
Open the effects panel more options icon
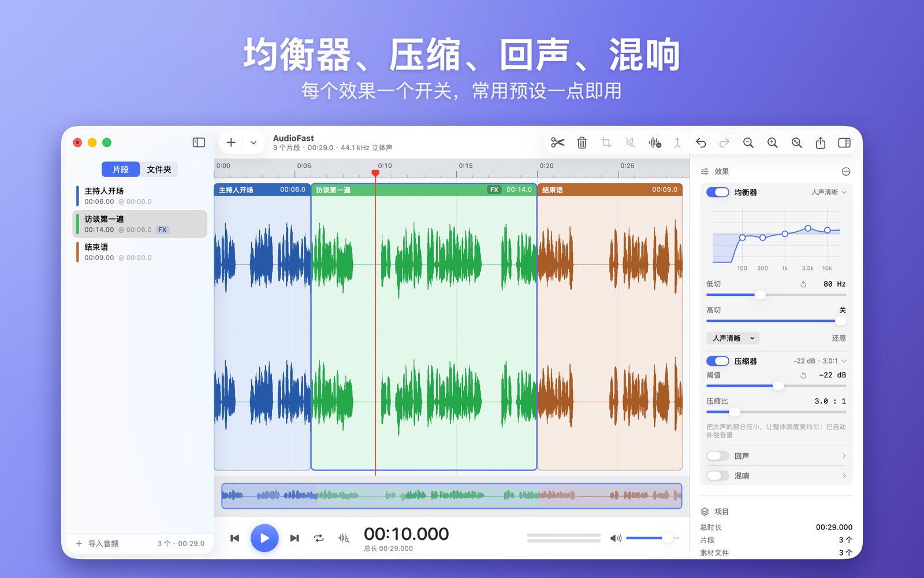846,171
